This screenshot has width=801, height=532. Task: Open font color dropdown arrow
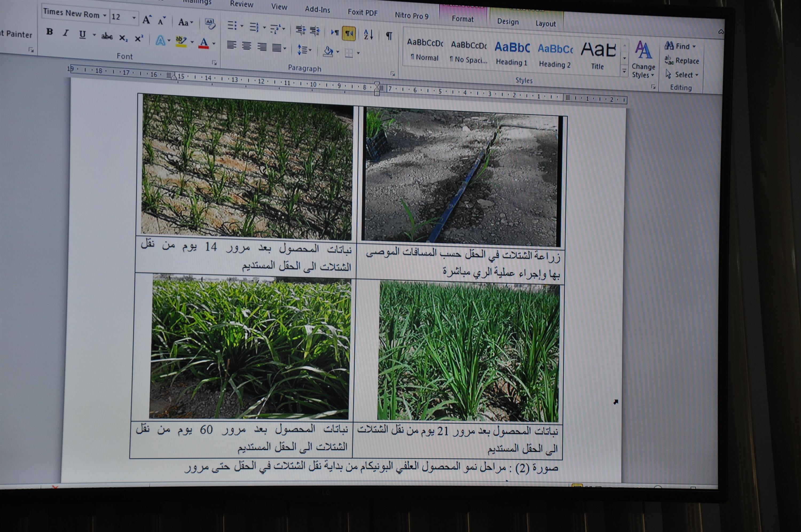[214, 44]
